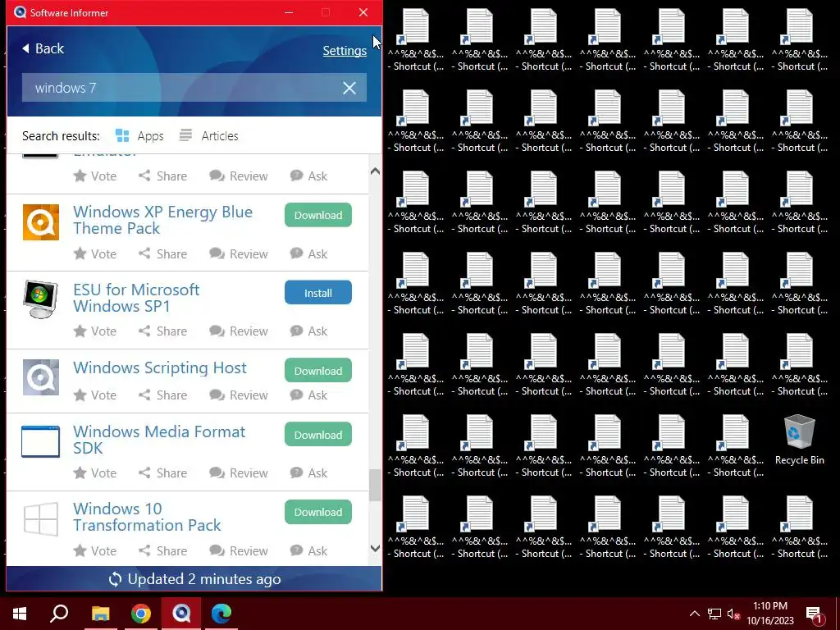Click Software Informer taskbar icon
The height and width of the screenshot is (630, 840).
[x=181, y=614]
